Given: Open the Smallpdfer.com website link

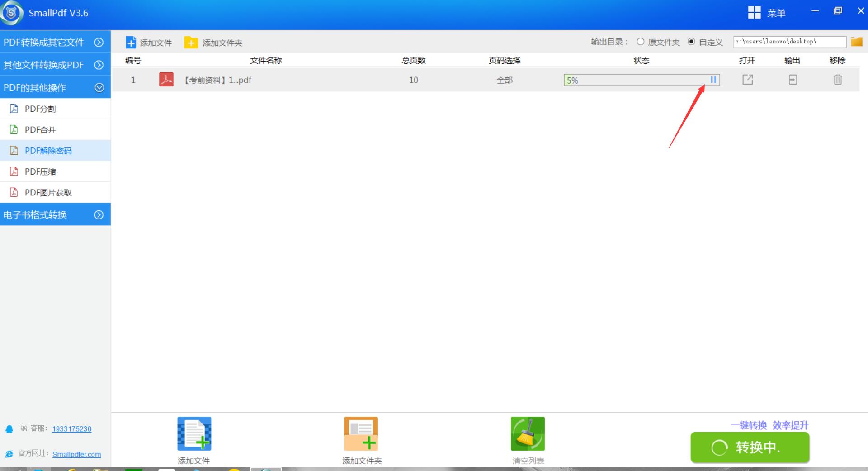Looking at the screenshot, I should (76, 454).
